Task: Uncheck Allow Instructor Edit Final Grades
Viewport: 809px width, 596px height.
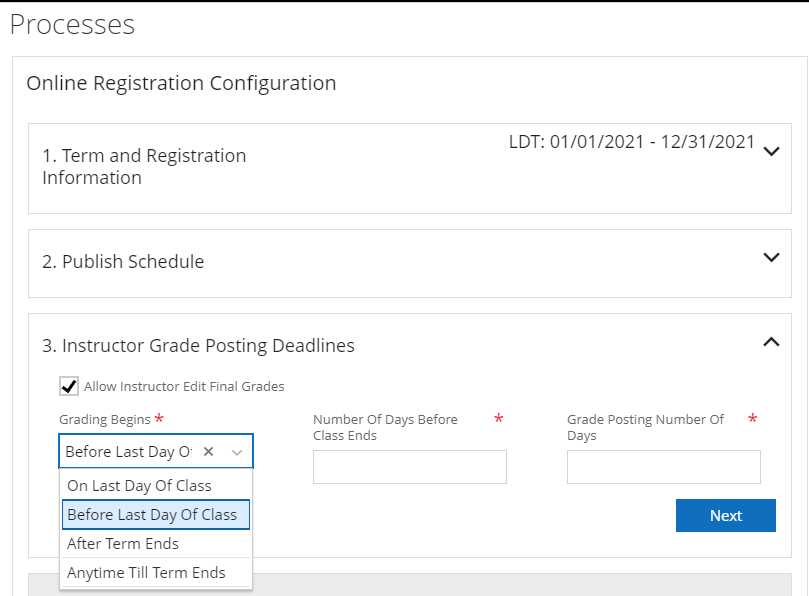Action: [69, 386]
